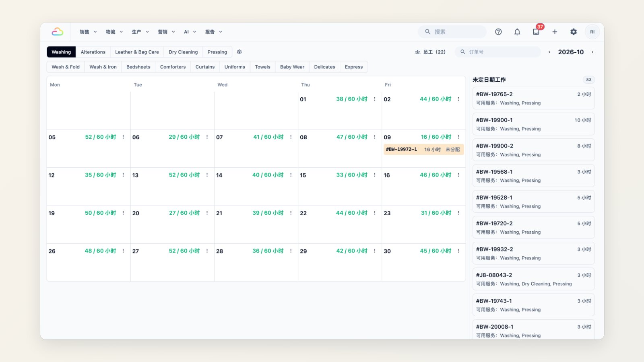Screen dimensions: 644x362
Task: Click the 83 count badge for unscheduled jobs
Action: tap(588, 80)
